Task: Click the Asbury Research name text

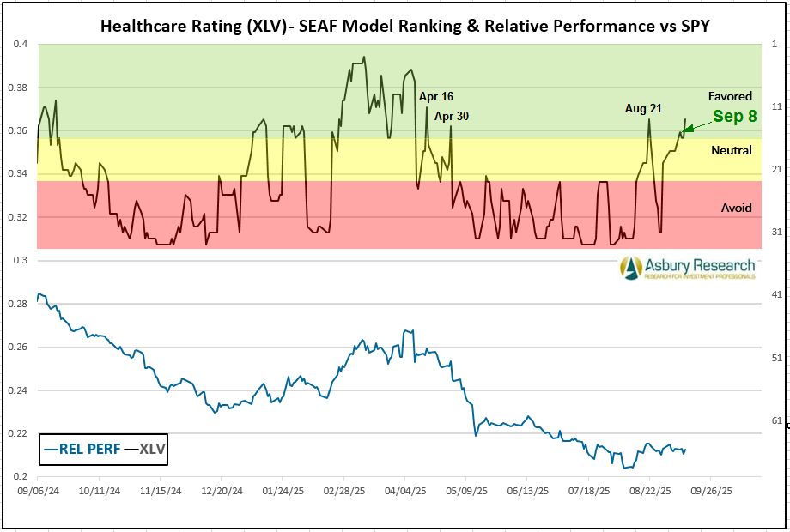Action: (x=700, y=265)
